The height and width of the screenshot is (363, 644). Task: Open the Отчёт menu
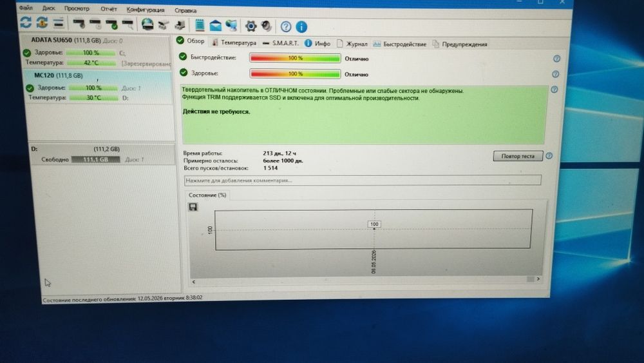pos(108,9)
